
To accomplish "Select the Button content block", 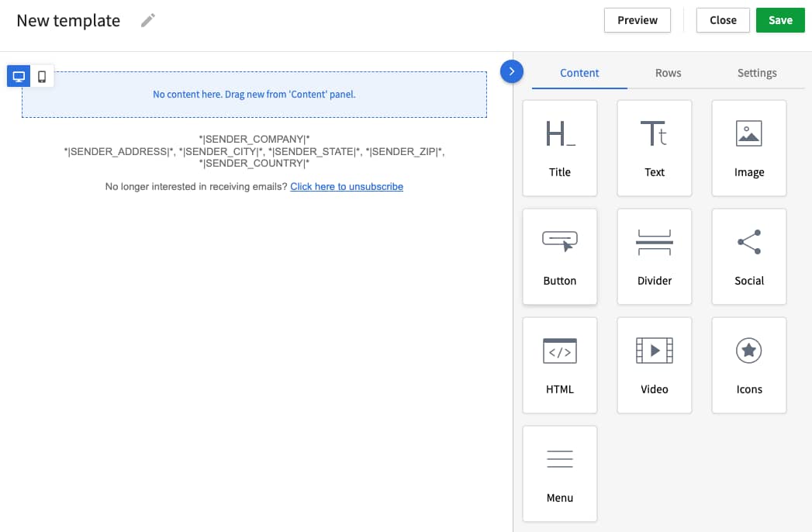I will click(x=560, y=257).
